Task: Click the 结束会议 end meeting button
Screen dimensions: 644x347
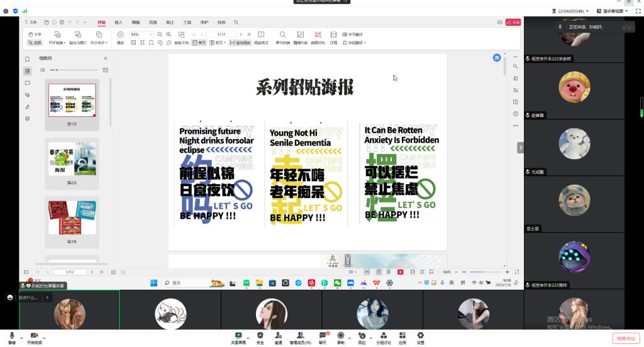Action: pyautogui.click(x=625, y=338)
